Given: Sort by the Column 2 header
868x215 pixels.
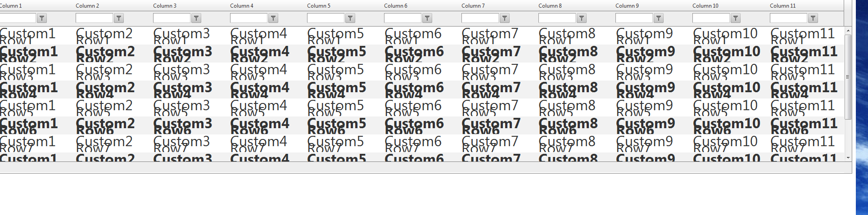Looking at the screenshot, I should click(x=87, y=6).
